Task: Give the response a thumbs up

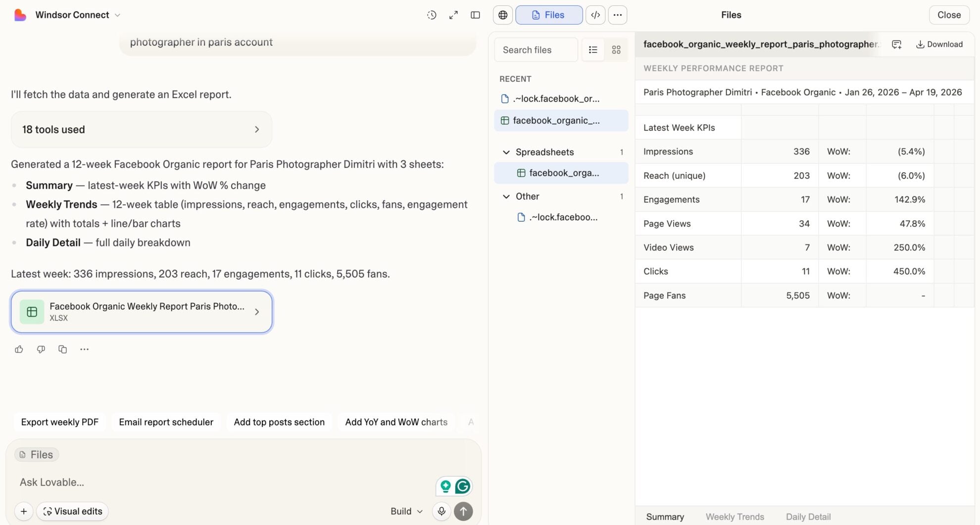Action: click(x=19, y=349)
